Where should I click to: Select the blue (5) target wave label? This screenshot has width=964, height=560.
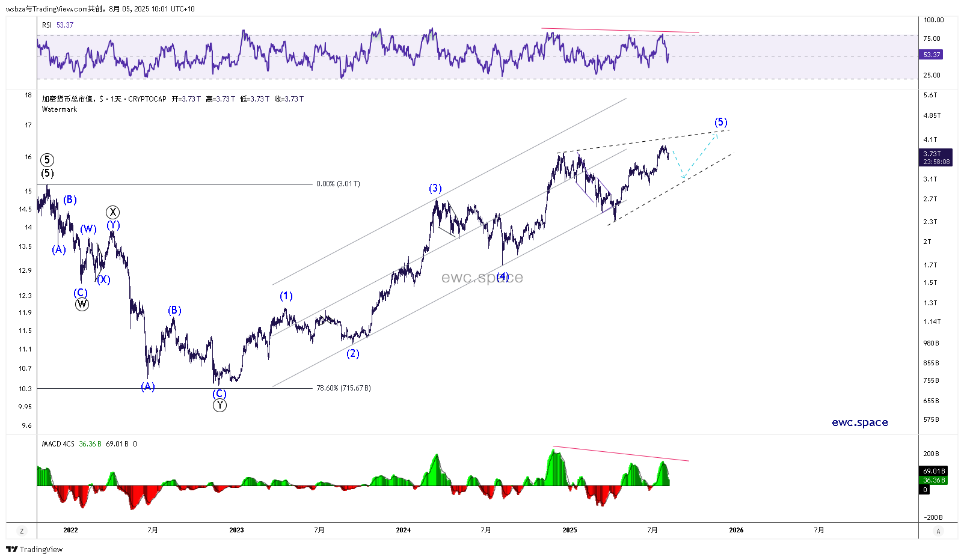[720, 123]
